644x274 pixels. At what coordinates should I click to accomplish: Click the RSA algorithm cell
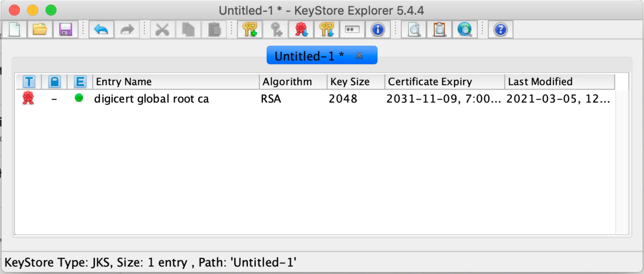[x=271, y=99]
